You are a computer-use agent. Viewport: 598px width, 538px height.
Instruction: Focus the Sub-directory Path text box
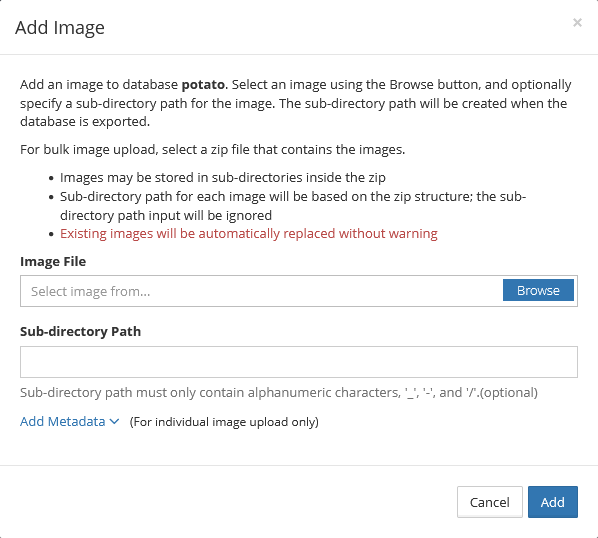(299, 362)
